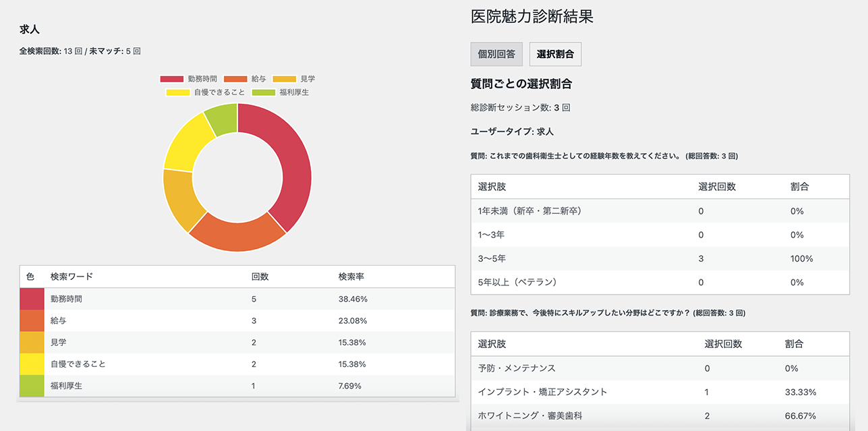This screenshot has width=868, height=431.
Task: Select ホワイトニング・審美歯科 option row
Action: pos(660,415)
